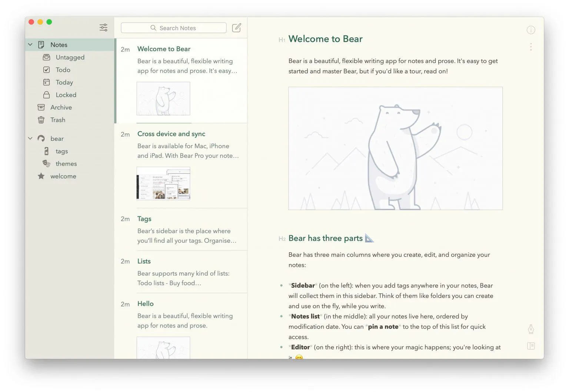Click the Trash bin icon
The height and width of the screenshot is (392, 569).
coord(41,120)
